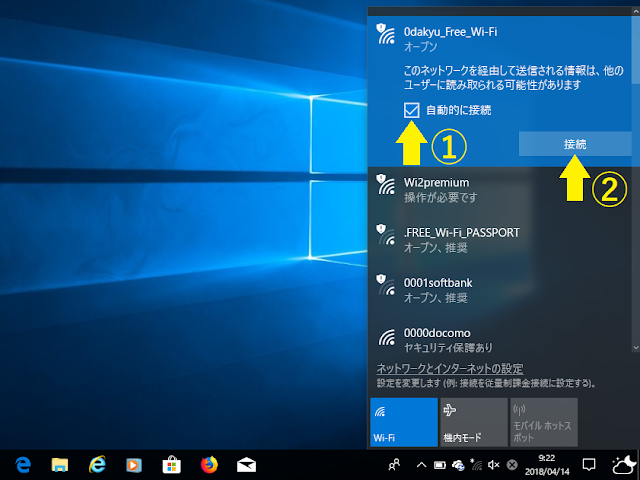Toggle the モバイル ホットスポット tile
The height and width of the screenshot is (480, 640).
tap(544, 422)
